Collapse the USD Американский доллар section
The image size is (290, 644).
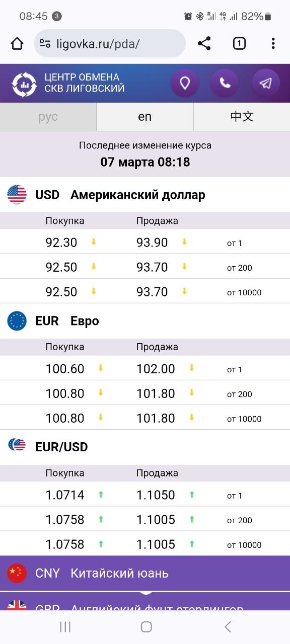click(145, 195)
